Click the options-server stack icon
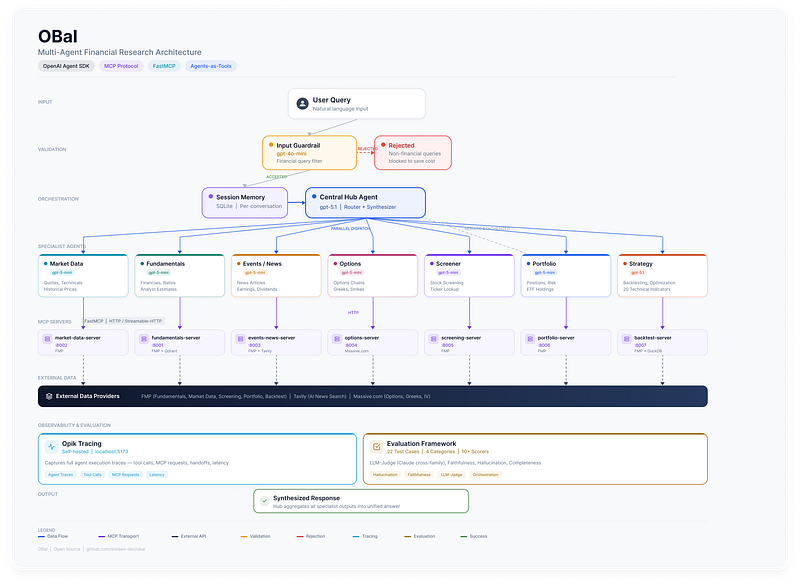800x584 pixels. 337,339
